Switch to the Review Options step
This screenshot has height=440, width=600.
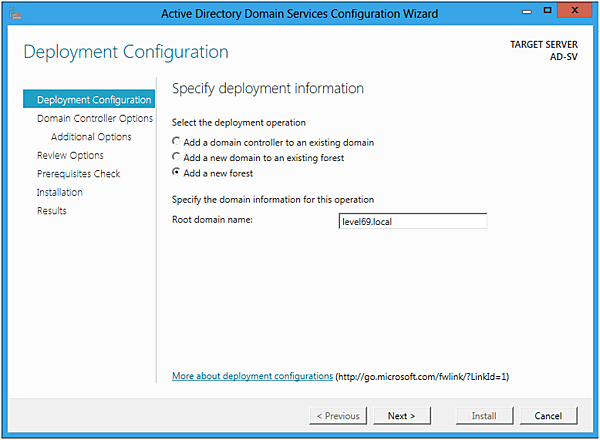[x=70, y=155]
